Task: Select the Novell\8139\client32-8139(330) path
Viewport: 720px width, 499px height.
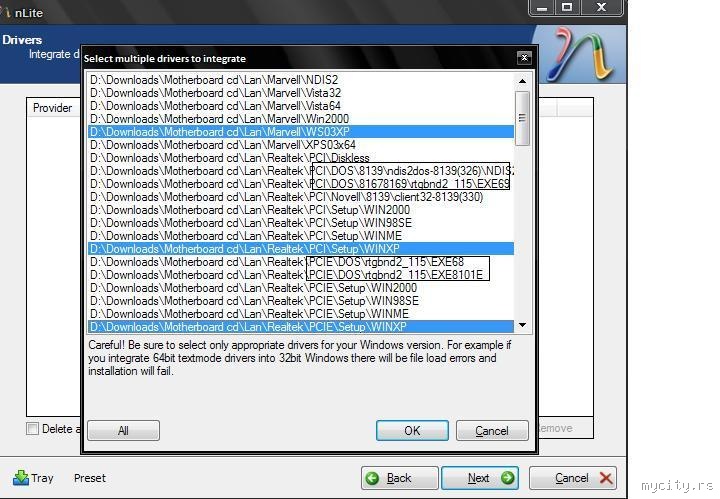Action: 301,196
